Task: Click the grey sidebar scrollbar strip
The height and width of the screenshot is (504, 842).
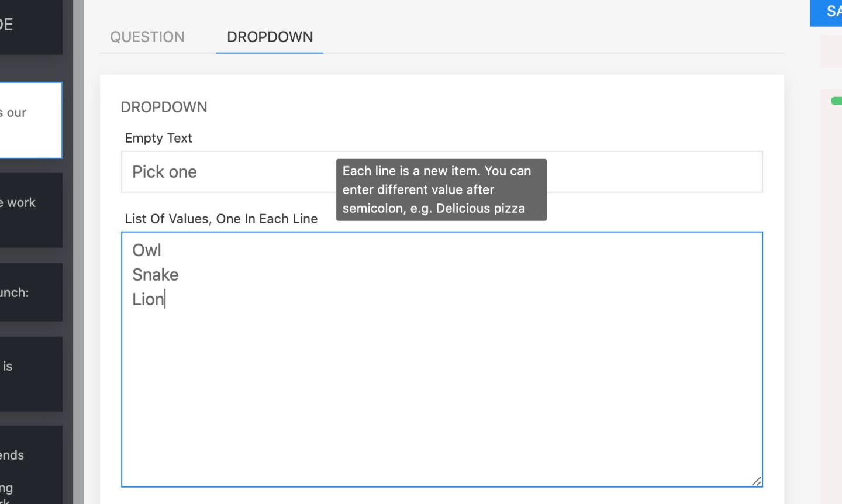Action: tap(78, 252)
